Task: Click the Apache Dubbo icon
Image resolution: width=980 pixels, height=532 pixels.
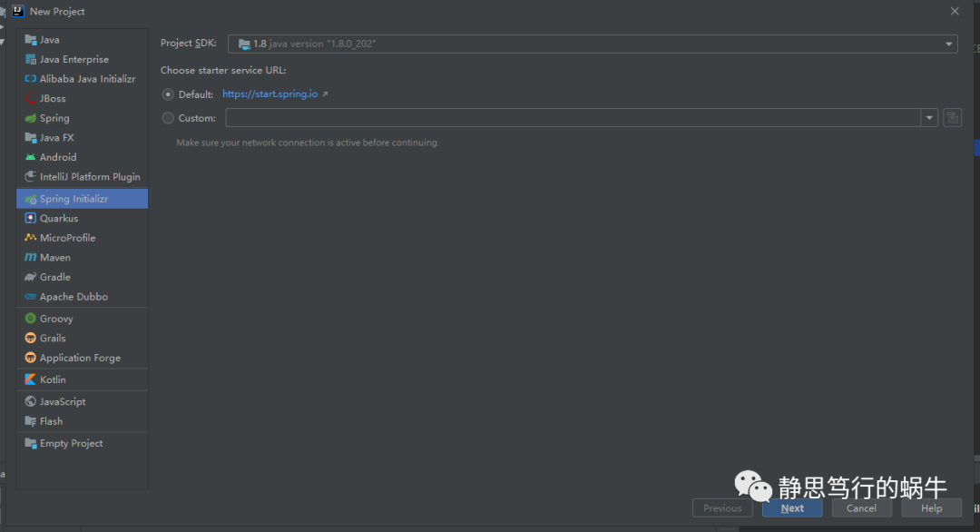Action: pyautogui.click(x=31, y=296)
